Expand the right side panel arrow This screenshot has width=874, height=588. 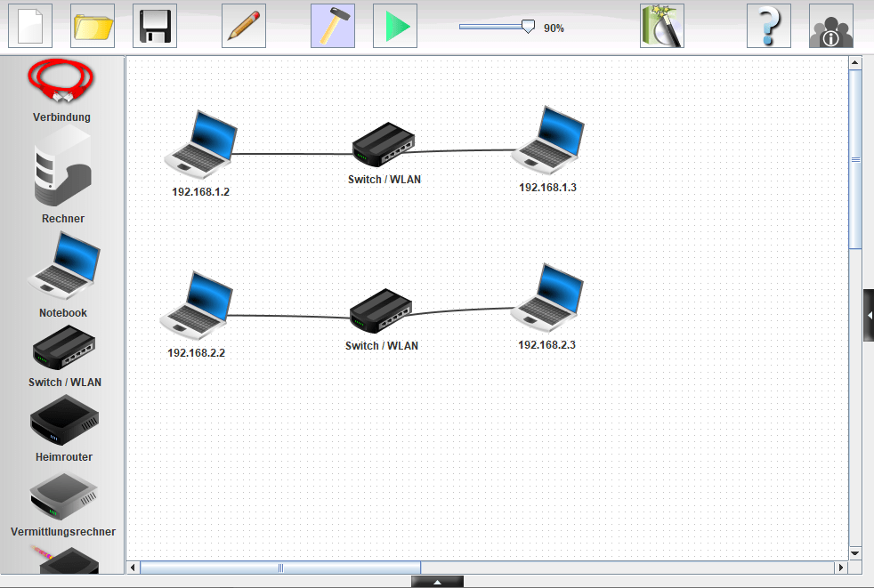coord(869,315)
